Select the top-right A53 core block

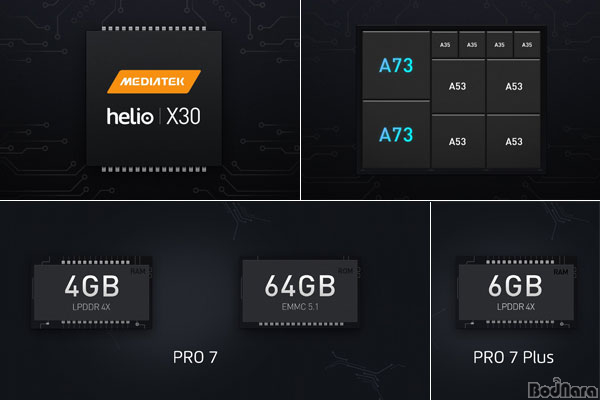click(514, 87)
